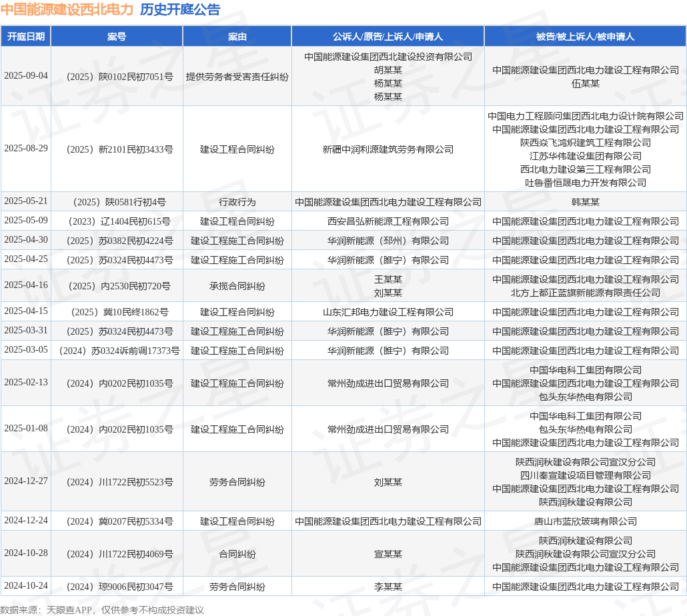Click defendant 四川秦宣建设项目管理有限公司
The height and width of the screenshot is (616, 687).
[586, 475]
